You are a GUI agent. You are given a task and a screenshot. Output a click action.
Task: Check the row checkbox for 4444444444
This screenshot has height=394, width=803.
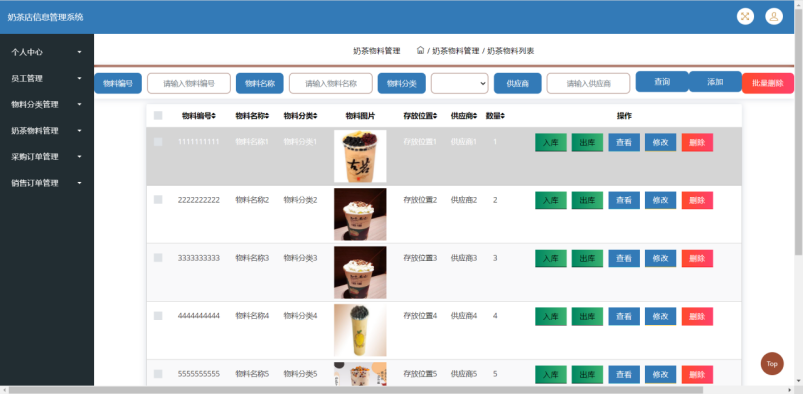point(158,316)
